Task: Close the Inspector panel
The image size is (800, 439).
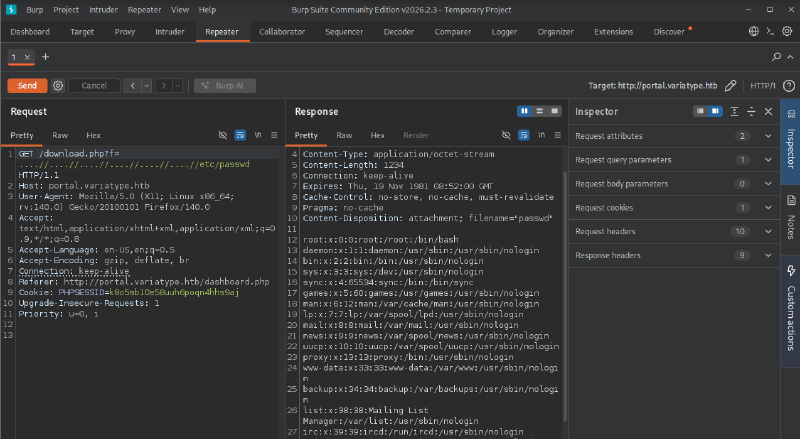Action: click(768, 111)
